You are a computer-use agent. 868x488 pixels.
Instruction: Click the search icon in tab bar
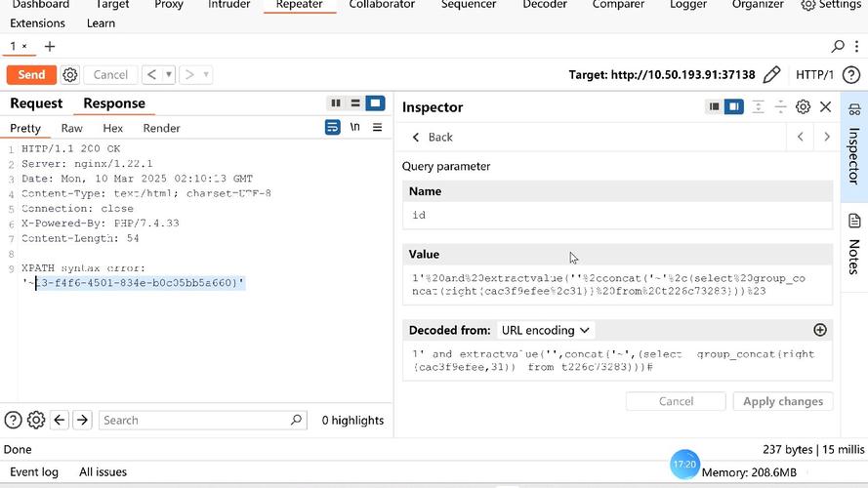click(838, 46)
